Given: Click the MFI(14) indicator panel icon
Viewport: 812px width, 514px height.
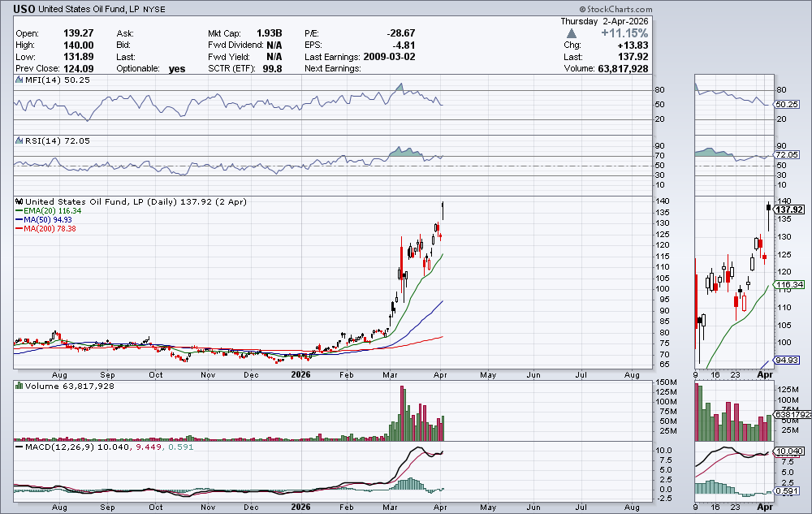Looking at the screenshot, I should coord(19,80).
